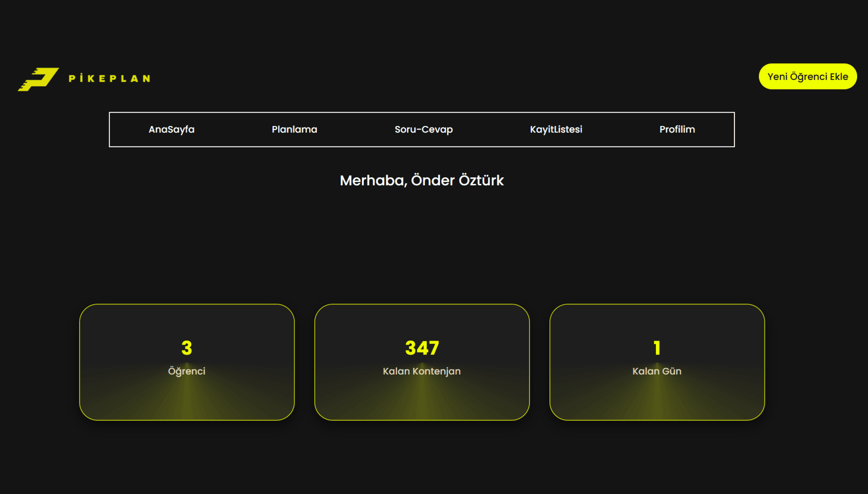Click the remaining days number 1
This screenshot has width=868, height=494.
(x=657, y=348)
